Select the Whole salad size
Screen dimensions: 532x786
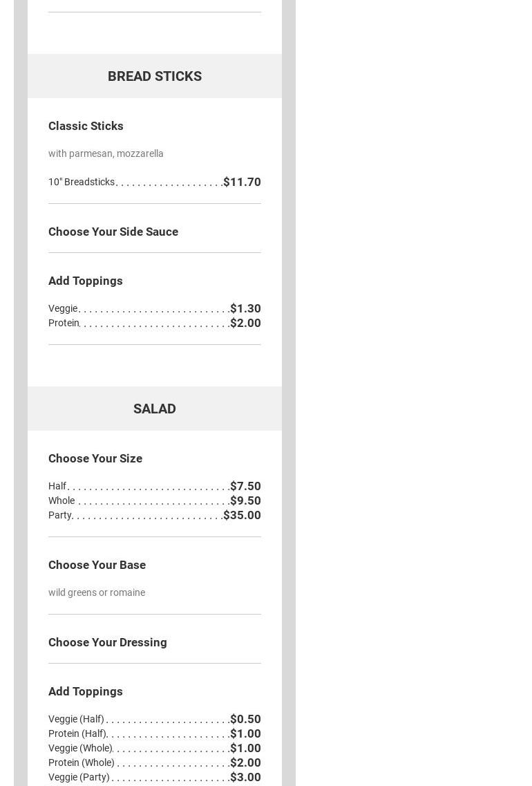coord(61,500)
